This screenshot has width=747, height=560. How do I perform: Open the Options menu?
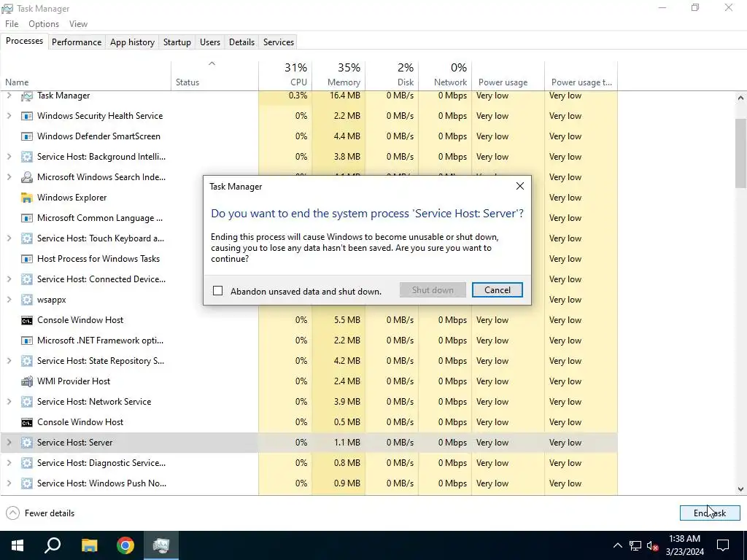point(43,24)
